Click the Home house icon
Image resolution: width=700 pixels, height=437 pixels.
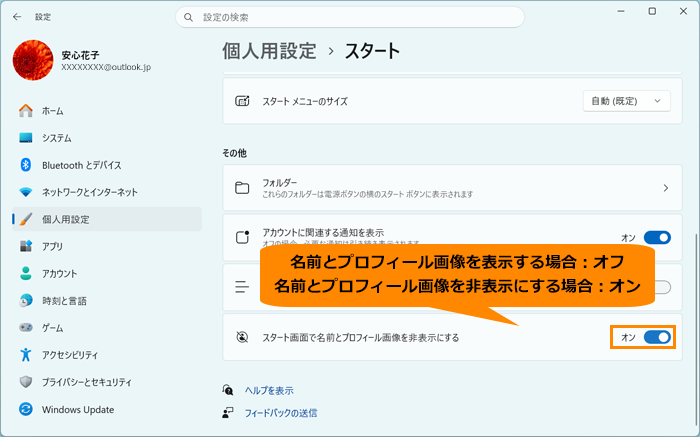[26, 111]
